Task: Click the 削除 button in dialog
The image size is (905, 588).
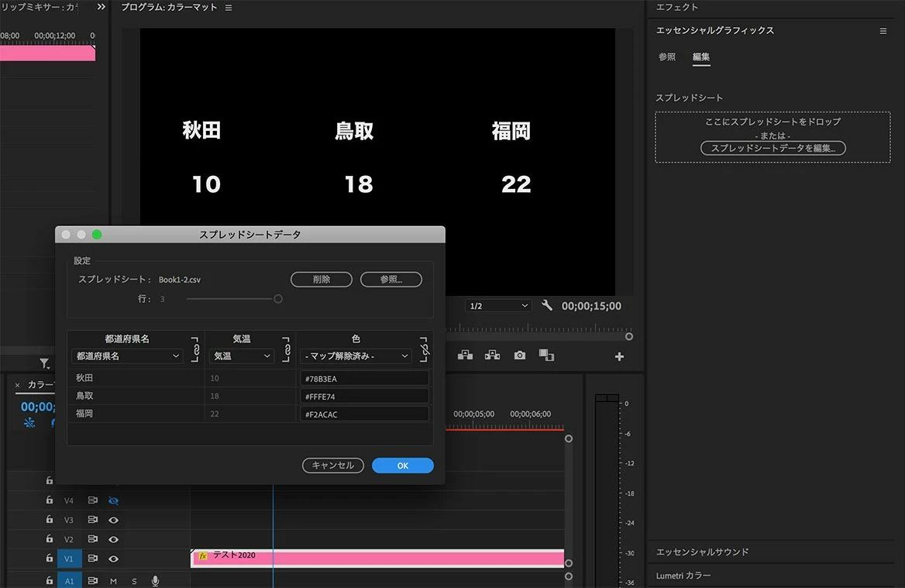Action: click(x=322, y=280)
